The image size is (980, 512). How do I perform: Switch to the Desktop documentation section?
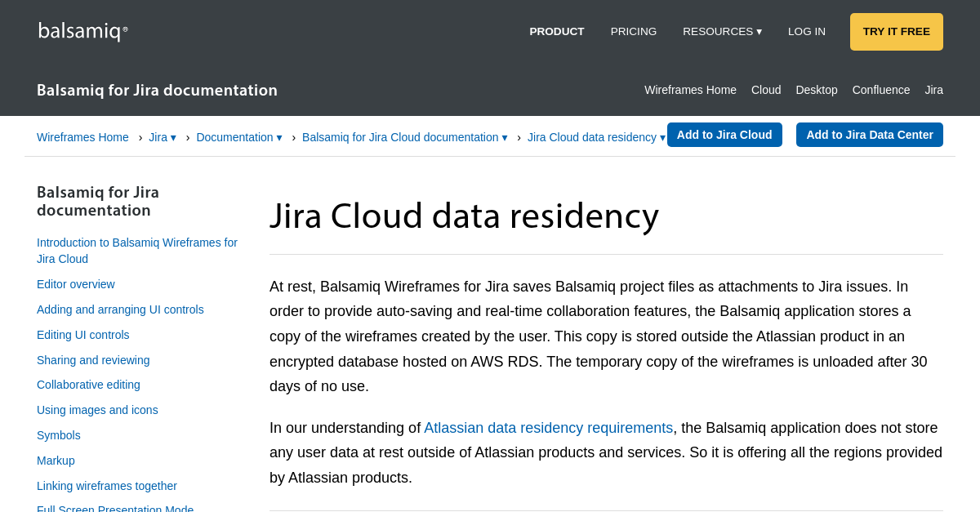tap(816, 90)
